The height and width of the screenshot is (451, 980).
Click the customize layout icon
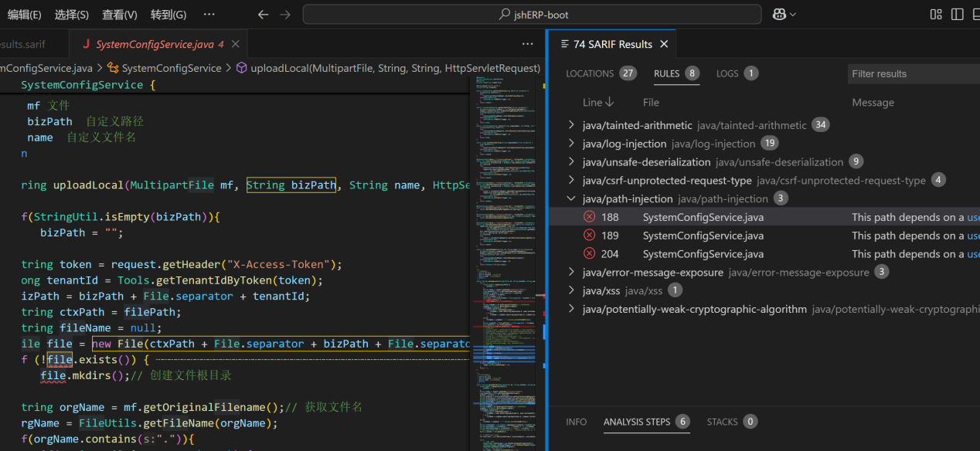[x=936, y=15]
